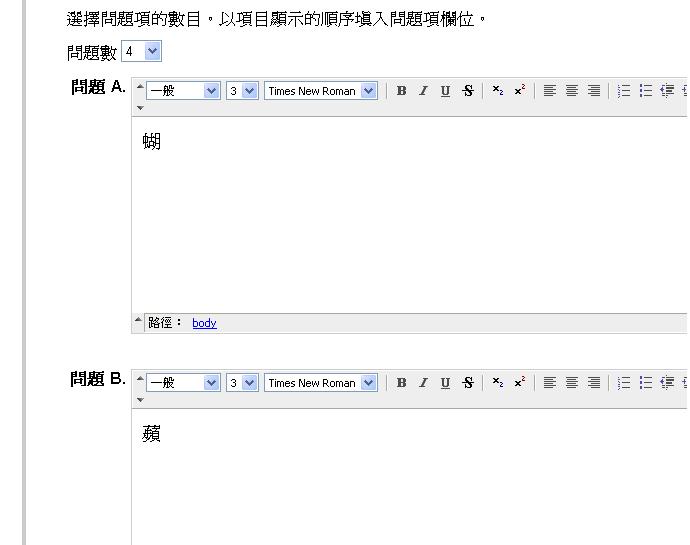Open the 問題數 number dropdown
This screenshot has height=545, width=690.
(141, 51)
